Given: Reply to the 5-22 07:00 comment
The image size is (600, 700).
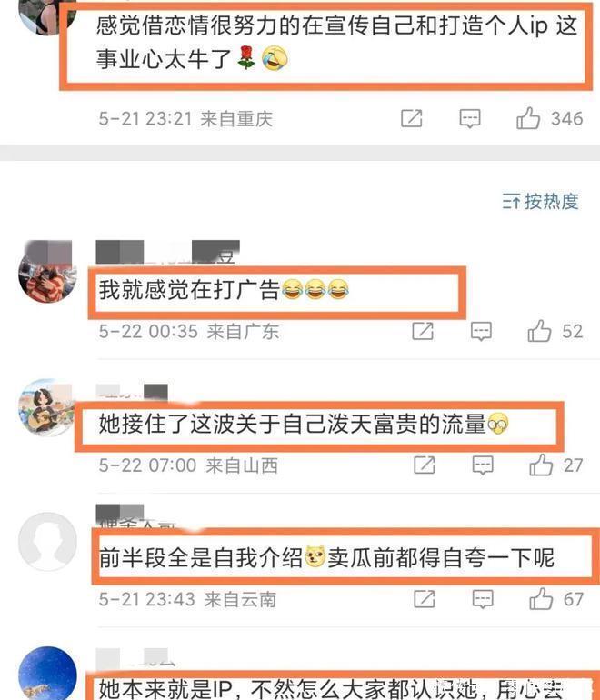Looking at the screenshot, I should pos(483,465).
